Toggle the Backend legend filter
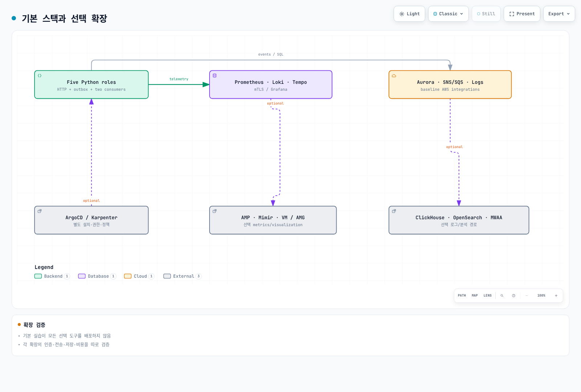The width and height of the screenshot is (581, 392). (x=52, y=276)
